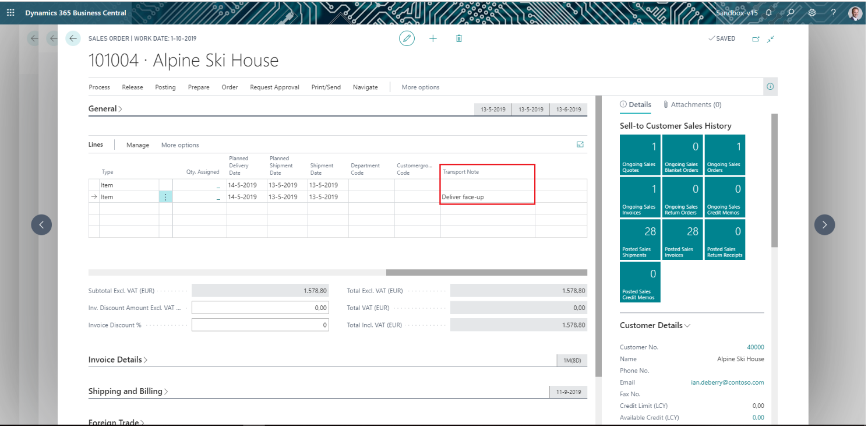The height and width of the screenshot is (426, 868).
Task: Click the notification bell icon
Action: tap(769, 12)
